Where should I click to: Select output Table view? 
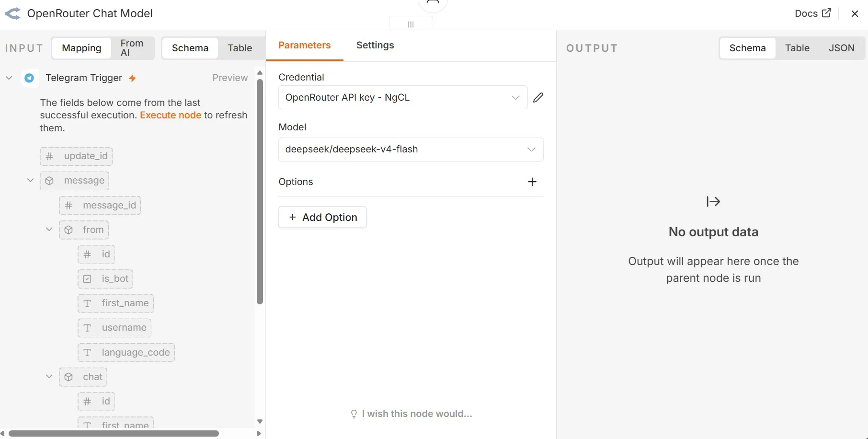click(x=798, y=48)
